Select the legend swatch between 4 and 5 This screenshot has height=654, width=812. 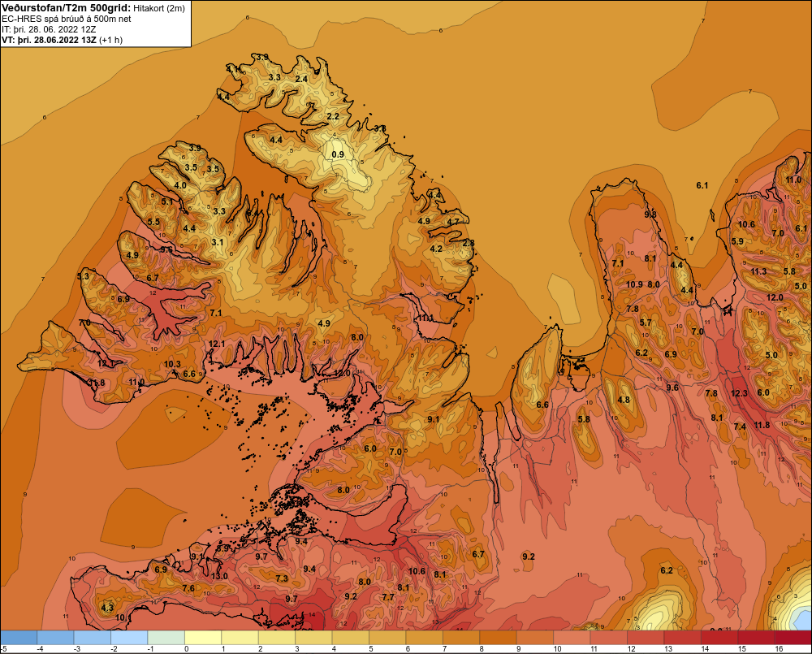pyautogui.click(x=350, y=637)
